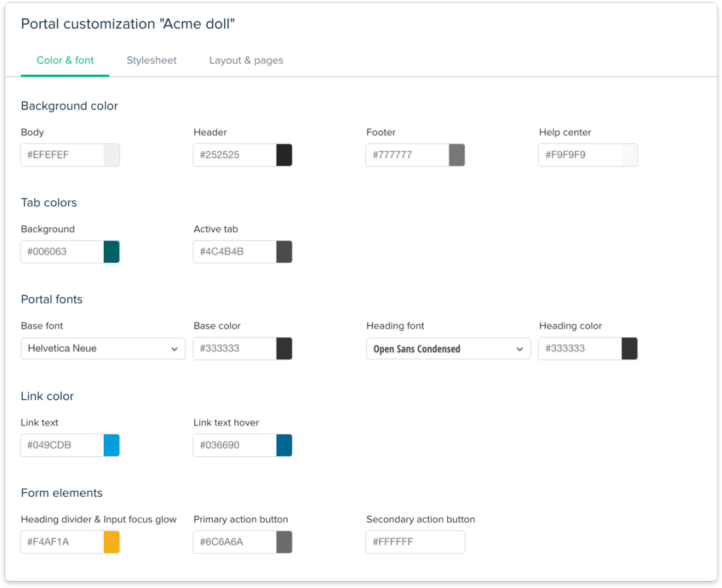This screenshot has height=588, width=722.
Task: Open the Primary action button color swatch
Action: click(284, 542)
